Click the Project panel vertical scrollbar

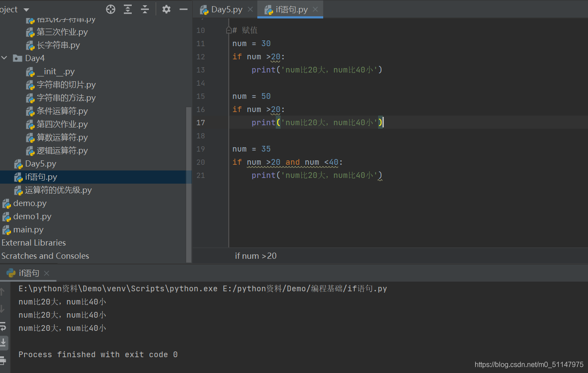tap(189, 185)
